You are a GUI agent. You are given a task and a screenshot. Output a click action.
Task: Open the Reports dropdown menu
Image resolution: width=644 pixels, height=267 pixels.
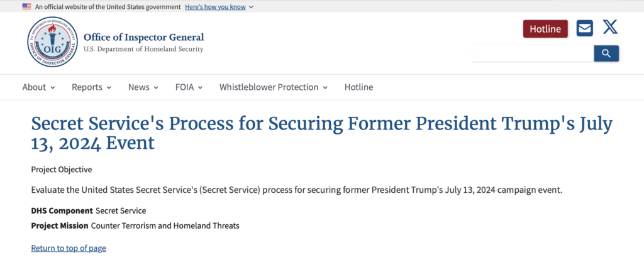[91, 87]
